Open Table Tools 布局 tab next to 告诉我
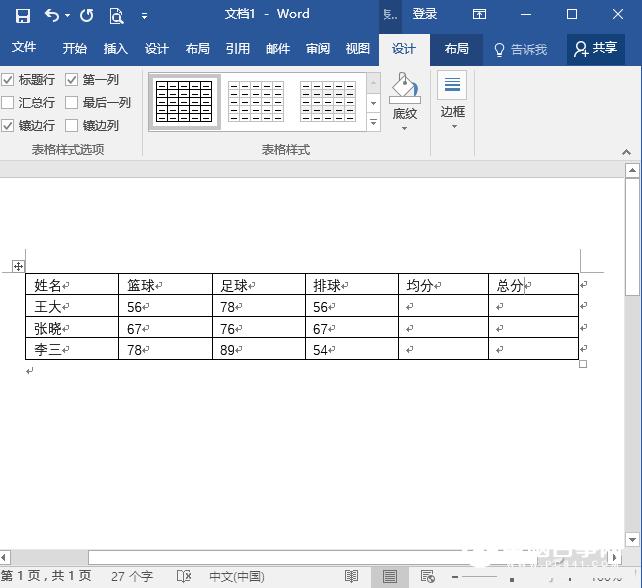Viewport: 642px width, 588px height. pos(457,49)
